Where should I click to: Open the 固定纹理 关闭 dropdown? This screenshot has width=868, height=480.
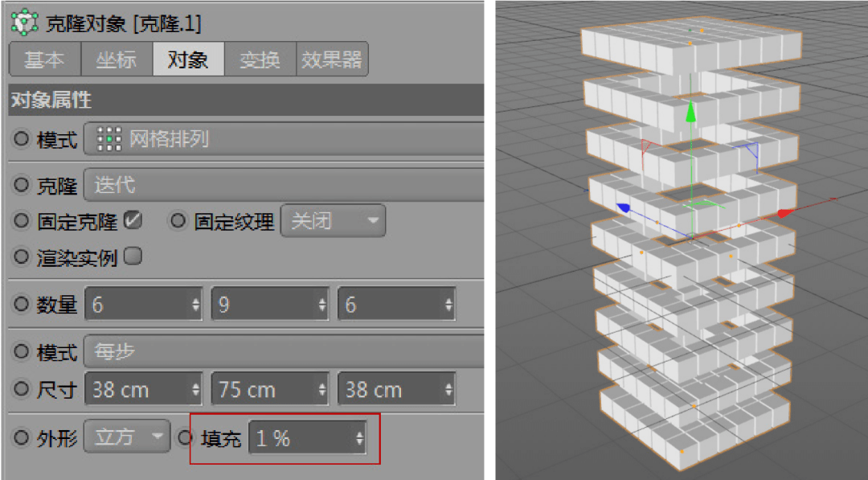[333, 221]
